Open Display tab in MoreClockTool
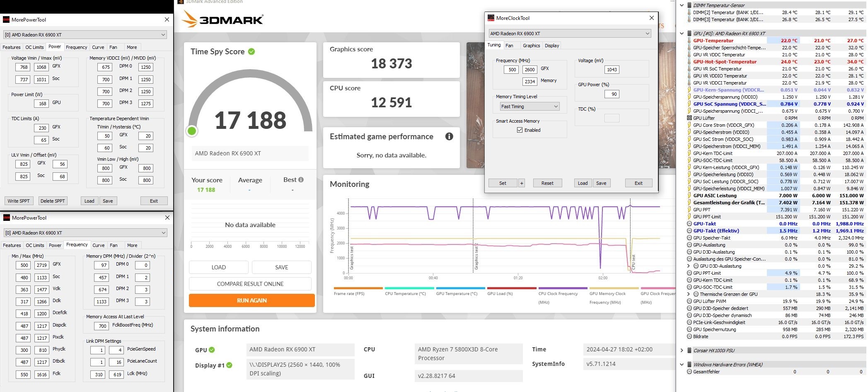This screenshot has height=392, width=868. point(552,46)
